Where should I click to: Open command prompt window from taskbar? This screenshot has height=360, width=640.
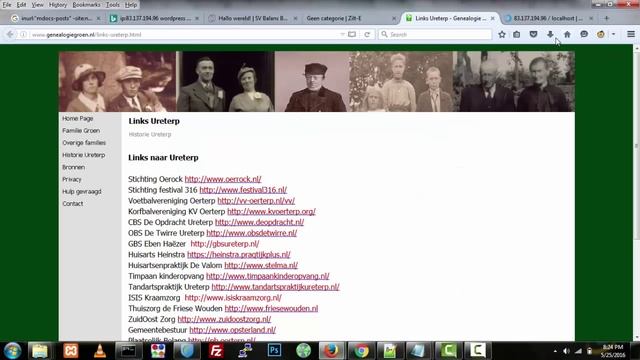click(x=129, y=351)
